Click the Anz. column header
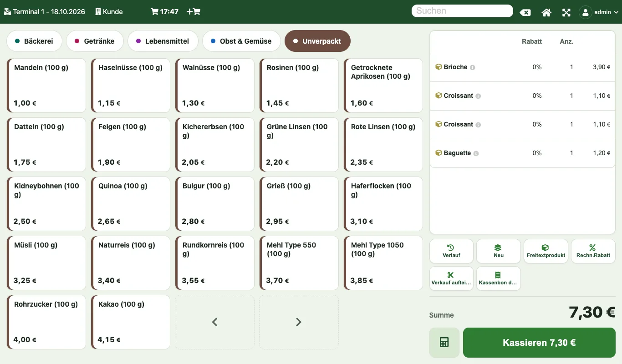Viewport: 622px width, 364px height. 566,41
